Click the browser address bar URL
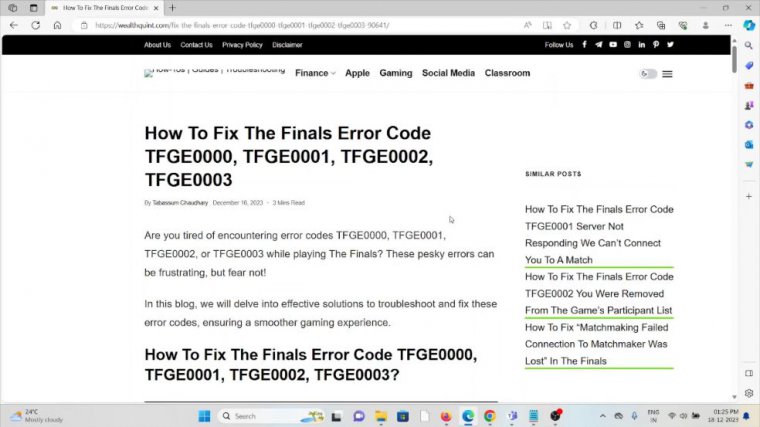This screenshot has width=760, height=427. click(x=300, y=25)
